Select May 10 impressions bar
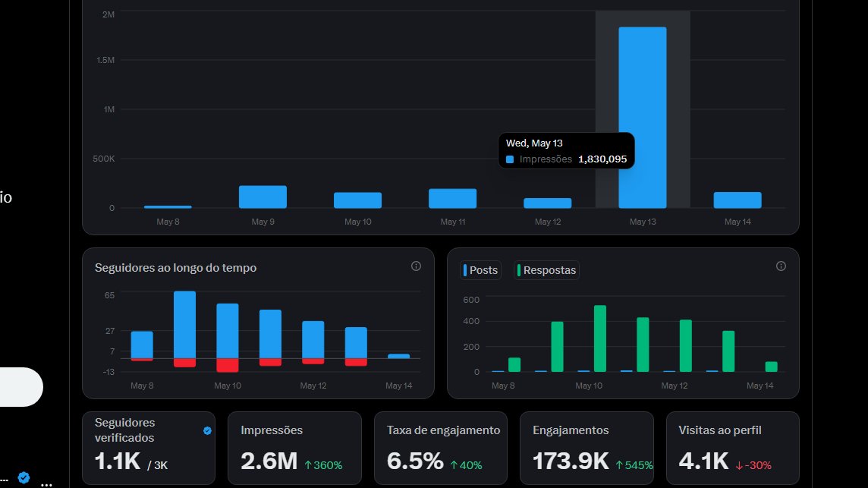Viewport: 868px width, 488px height. (357, 200)
